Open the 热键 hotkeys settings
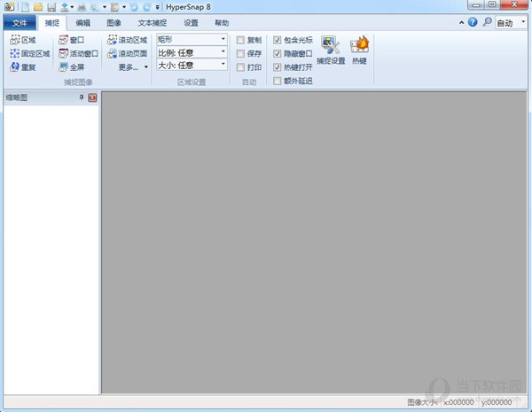Viewport: 532px width, 412px height. [x=360, y=51]
